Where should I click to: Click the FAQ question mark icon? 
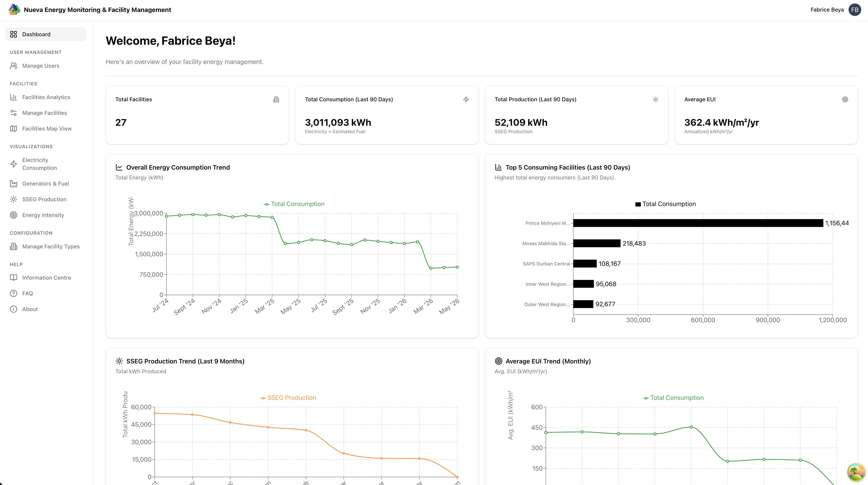(14, 293)
